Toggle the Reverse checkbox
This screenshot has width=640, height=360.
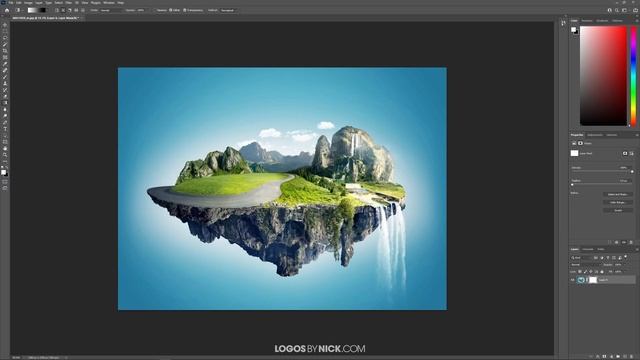point(155,10)
